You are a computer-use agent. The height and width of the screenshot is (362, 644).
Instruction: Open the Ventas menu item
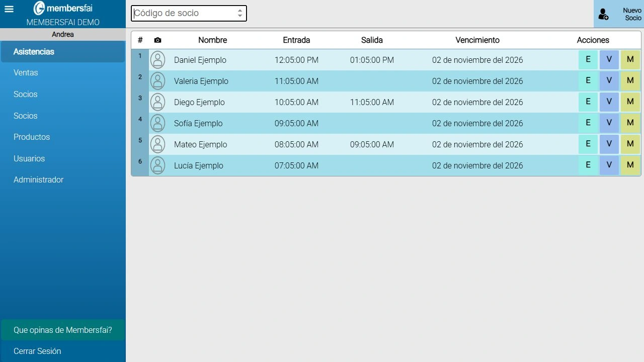click(x=63, y=73)
